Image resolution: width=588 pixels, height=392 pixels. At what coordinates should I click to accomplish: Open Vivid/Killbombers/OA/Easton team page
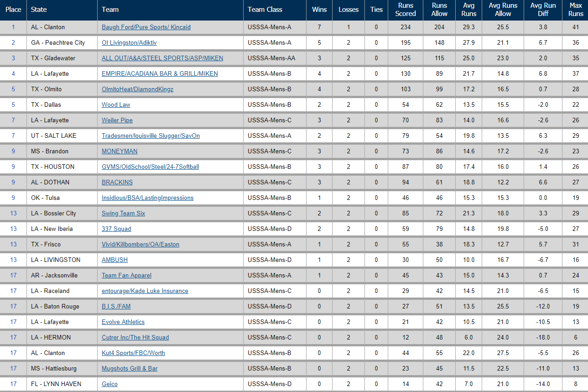click(x=140, y=244)
